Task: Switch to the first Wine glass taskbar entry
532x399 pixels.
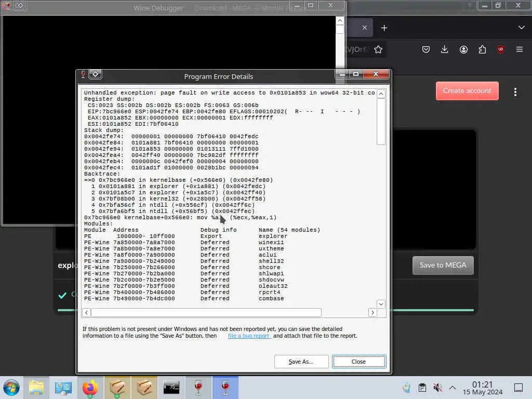Action: click(198, 388)
